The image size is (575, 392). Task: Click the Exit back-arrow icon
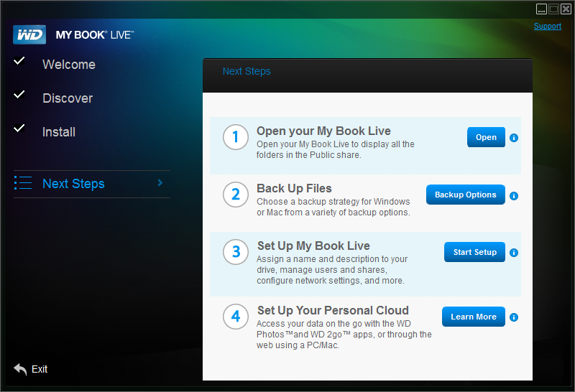click(20, 369)
